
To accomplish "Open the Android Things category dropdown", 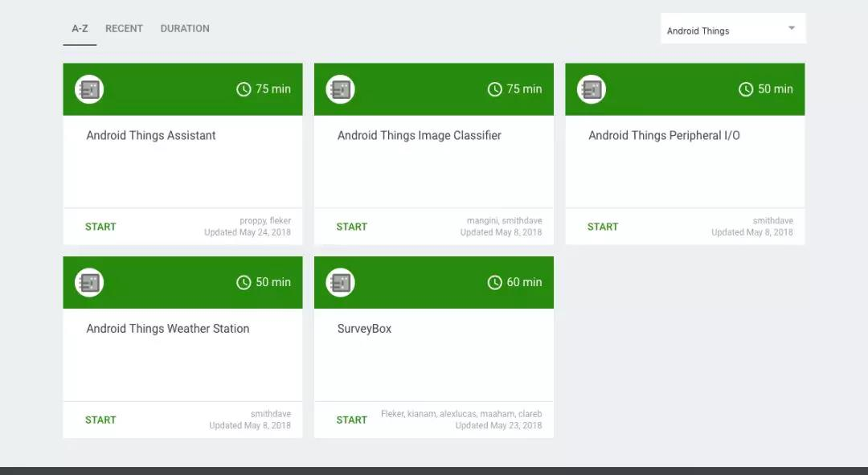I will point(733,28).
